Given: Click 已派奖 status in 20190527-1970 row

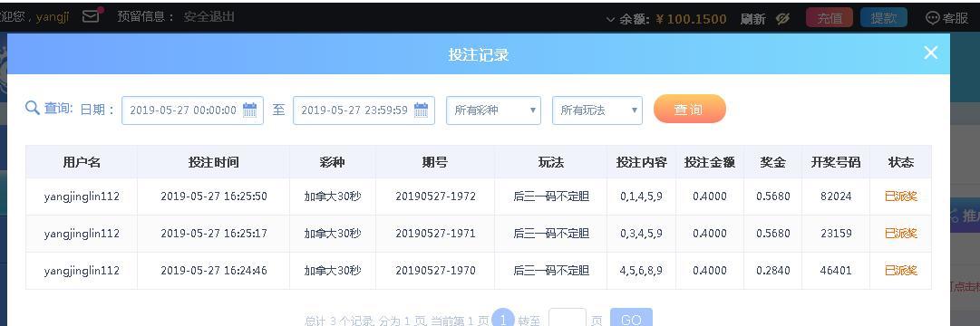Looking at the screenshot, I should pos(900,271).
